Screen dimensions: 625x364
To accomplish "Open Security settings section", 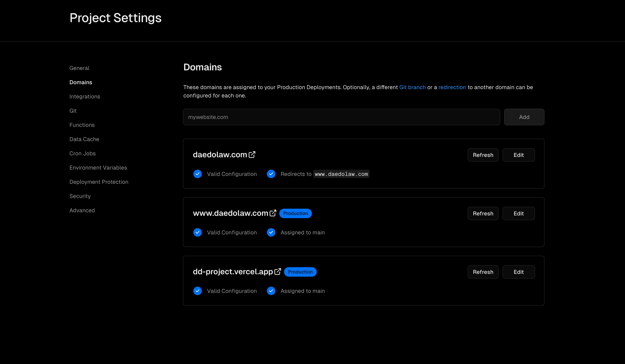I will click(x=80, y=196).
